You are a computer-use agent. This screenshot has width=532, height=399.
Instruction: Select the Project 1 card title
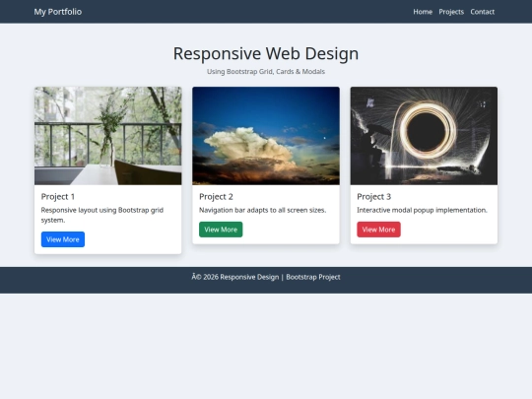pos(58,197)
